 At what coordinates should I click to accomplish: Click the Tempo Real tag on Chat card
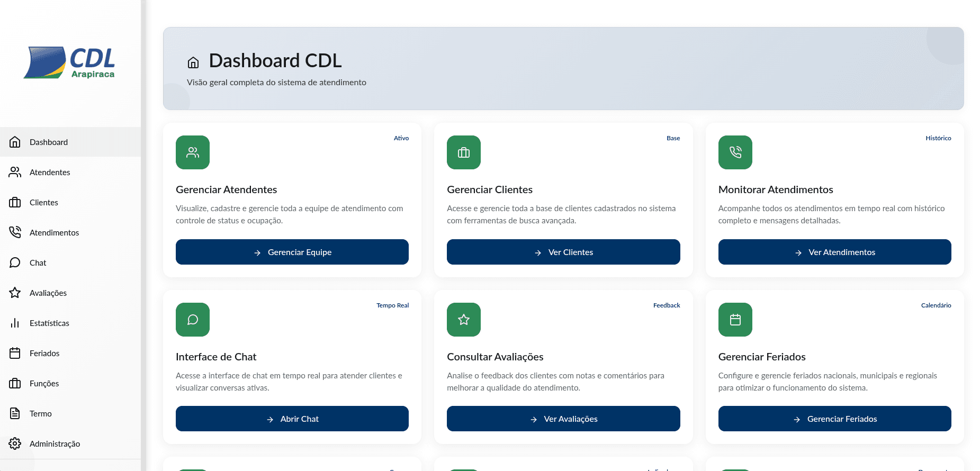(393, 305)
